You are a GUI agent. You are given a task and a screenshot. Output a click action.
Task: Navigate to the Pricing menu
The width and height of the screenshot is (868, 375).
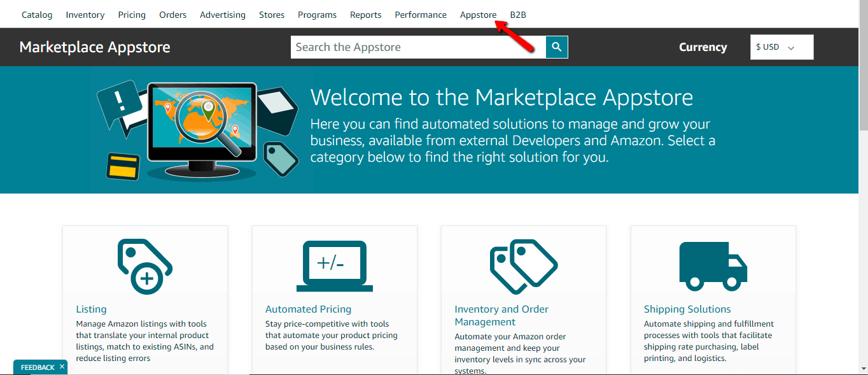tap(131, 14)
